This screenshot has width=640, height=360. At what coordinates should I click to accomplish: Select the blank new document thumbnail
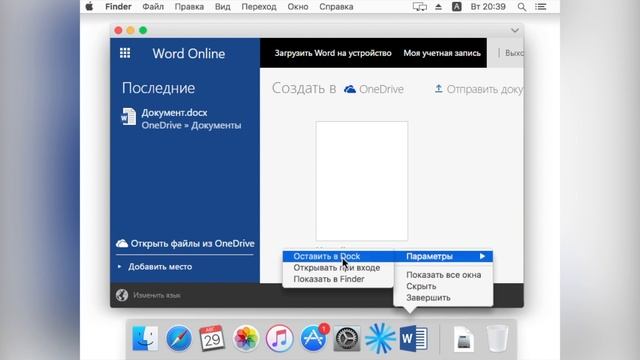pyautogui.click(x=362, y=181)
